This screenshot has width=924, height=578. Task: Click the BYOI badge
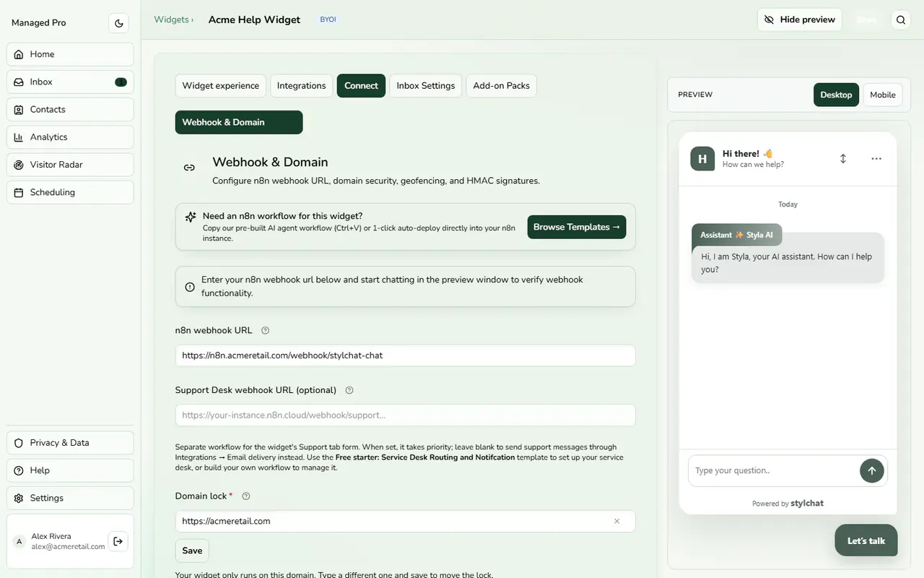point(328,20)
